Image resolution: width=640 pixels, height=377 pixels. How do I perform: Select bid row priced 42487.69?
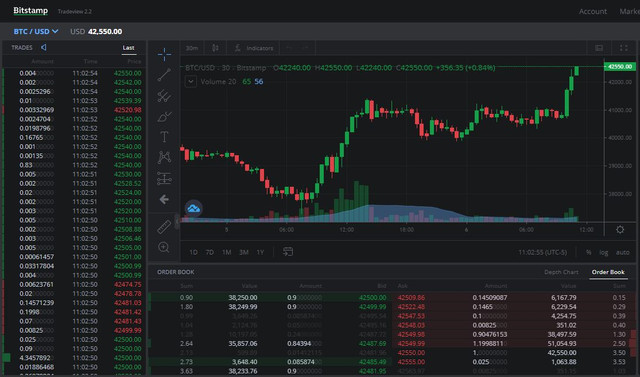tap(270, 344)
